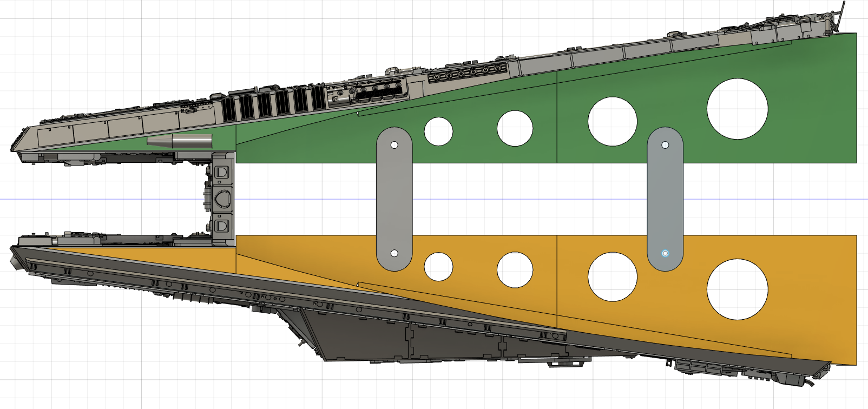Pick the upper pin hole of left link
The image size is (868, 409).
pyautogui.click(x=394, y=145)
